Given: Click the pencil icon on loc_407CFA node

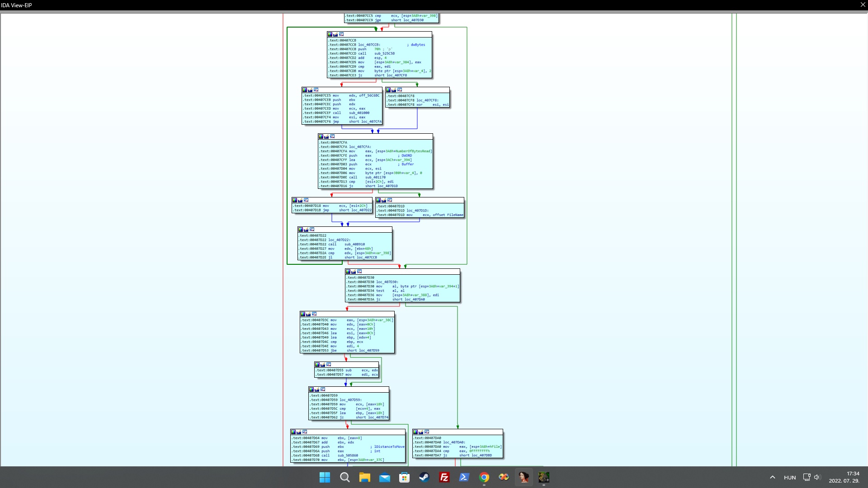Looking at the screenshot, I should (326, 136).
